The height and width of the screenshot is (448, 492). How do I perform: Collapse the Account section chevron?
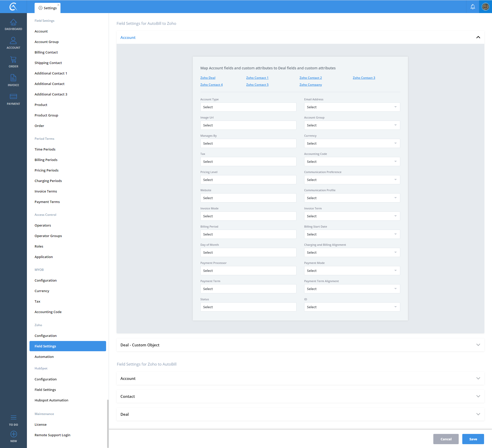(478, 37)
